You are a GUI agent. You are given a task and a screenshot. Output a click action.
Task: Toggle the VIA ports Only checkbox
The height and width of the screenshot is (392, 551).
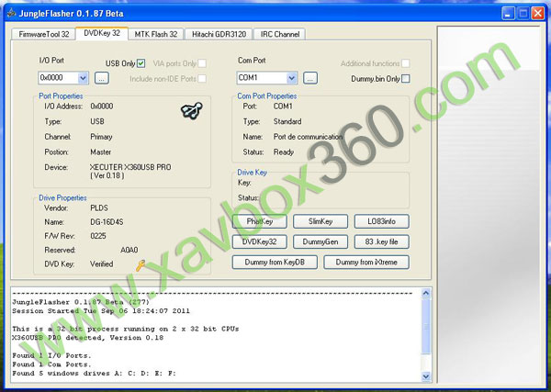(x=202, y=63)
